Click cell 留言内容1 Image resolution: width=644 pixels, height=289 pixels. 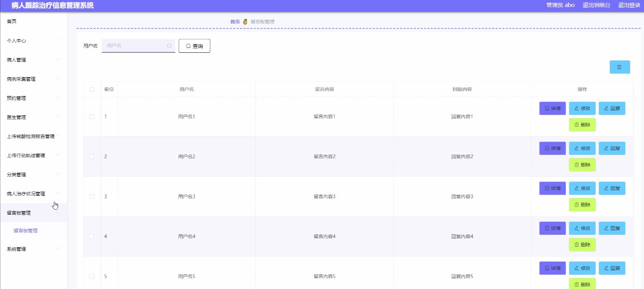tap(324, 117)
